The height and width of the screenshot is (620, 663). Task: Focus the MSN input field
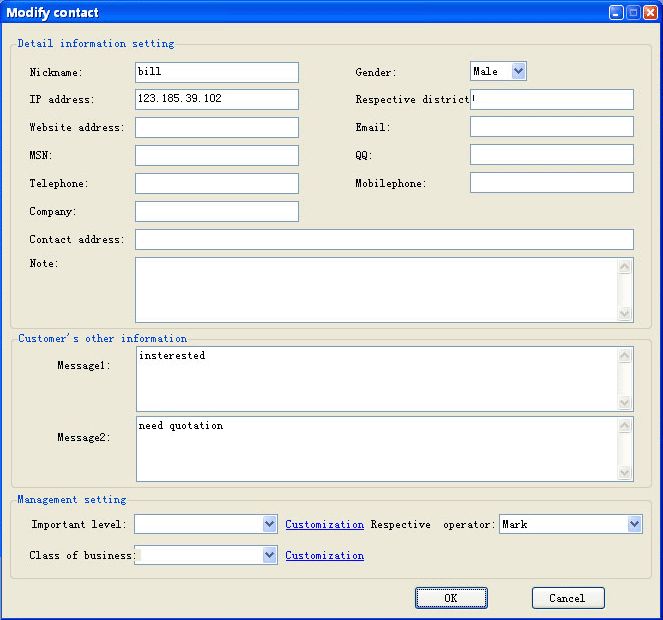point(217,155)
